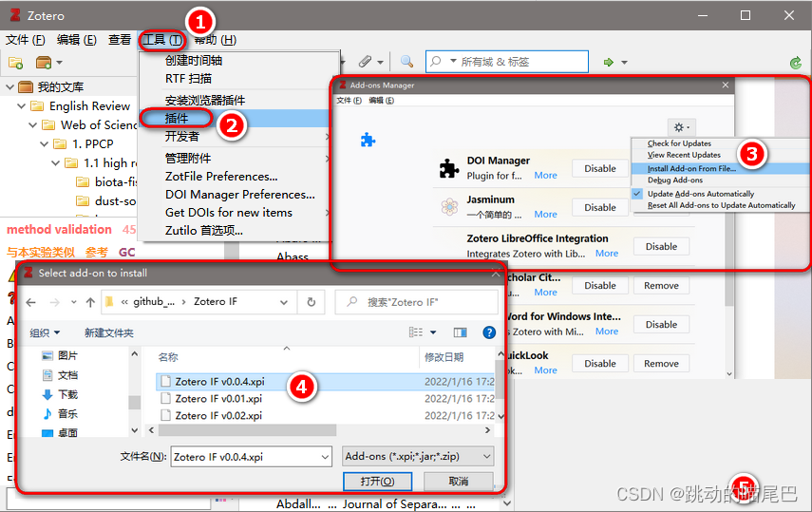Click the attachment paperclip icon

(365, 62)
